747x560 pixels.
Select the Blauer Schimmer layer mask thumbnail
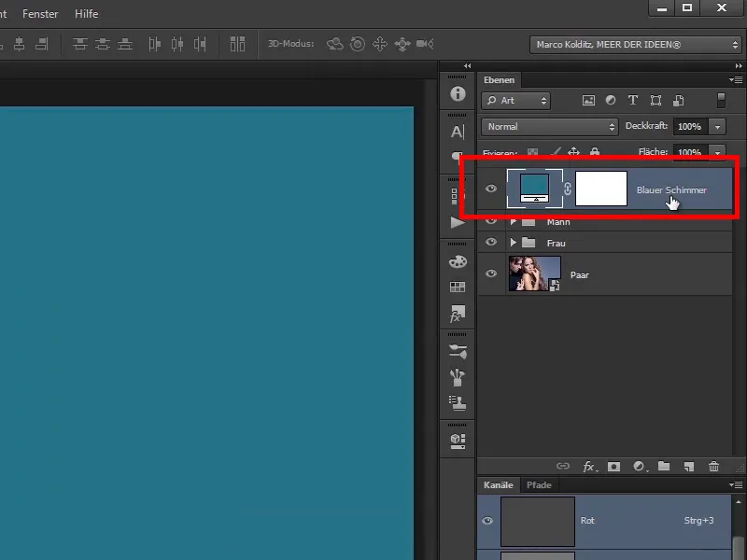[x=601, y=189]
